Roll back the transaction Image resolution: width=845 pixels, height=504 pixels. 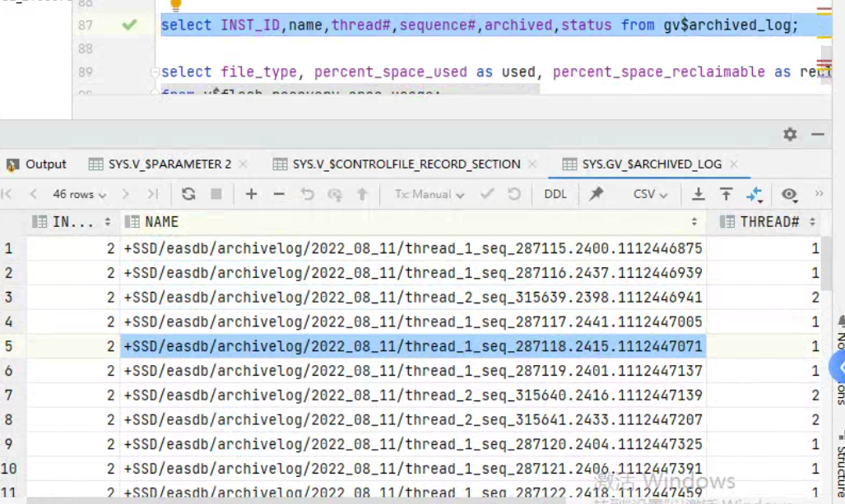[514, 194]
